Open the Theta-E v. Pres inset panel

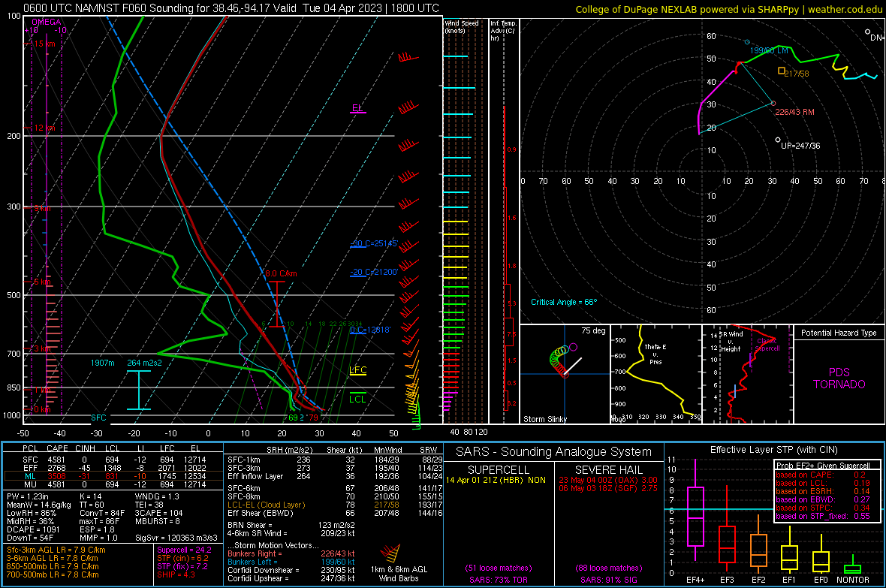[655, 373]
